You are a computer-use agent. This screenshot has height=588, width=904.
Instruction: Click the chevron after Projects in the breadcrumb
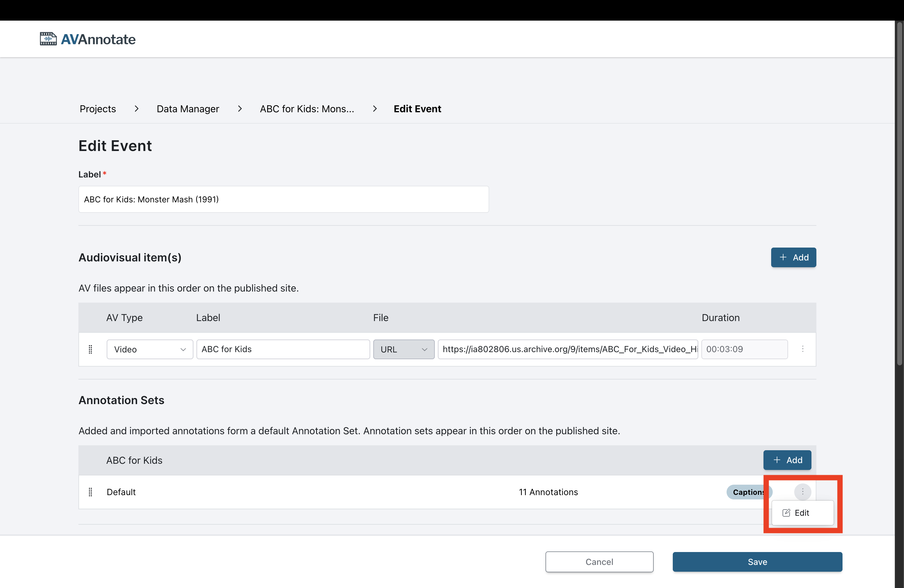point(136,109)
